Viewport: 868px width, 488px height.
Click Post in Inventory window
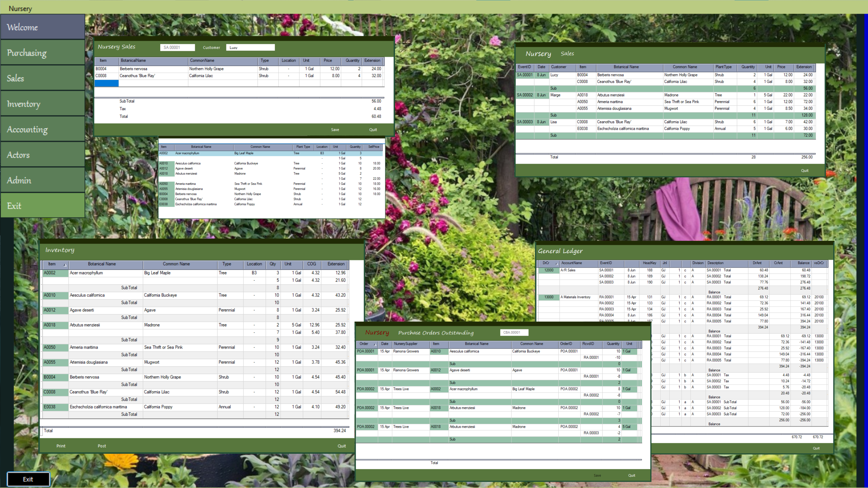pyautogui.click(x=102, y=446)
